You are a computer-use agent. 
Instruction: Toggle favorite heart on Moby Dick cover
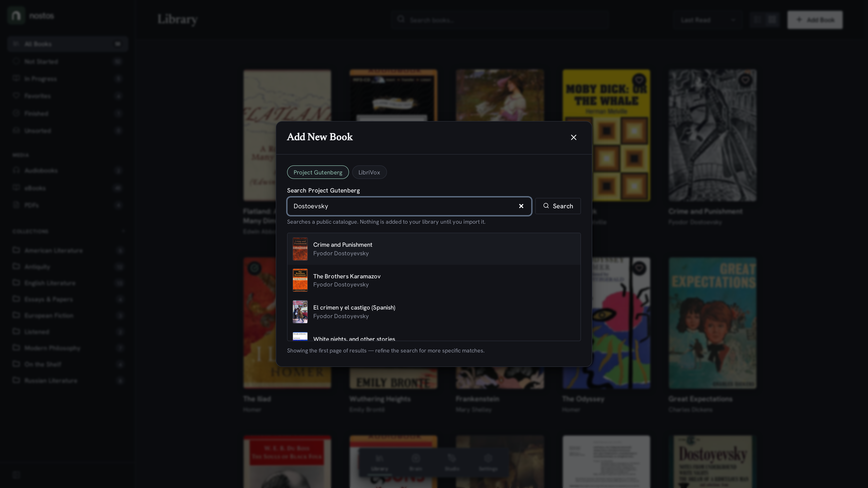point(639,80)
